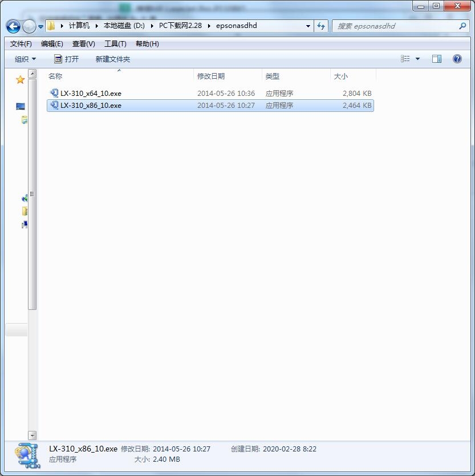Screen dimensions: 475x476
Task: Click epsonasdhd in the address path
Action: tap(236, 26)
